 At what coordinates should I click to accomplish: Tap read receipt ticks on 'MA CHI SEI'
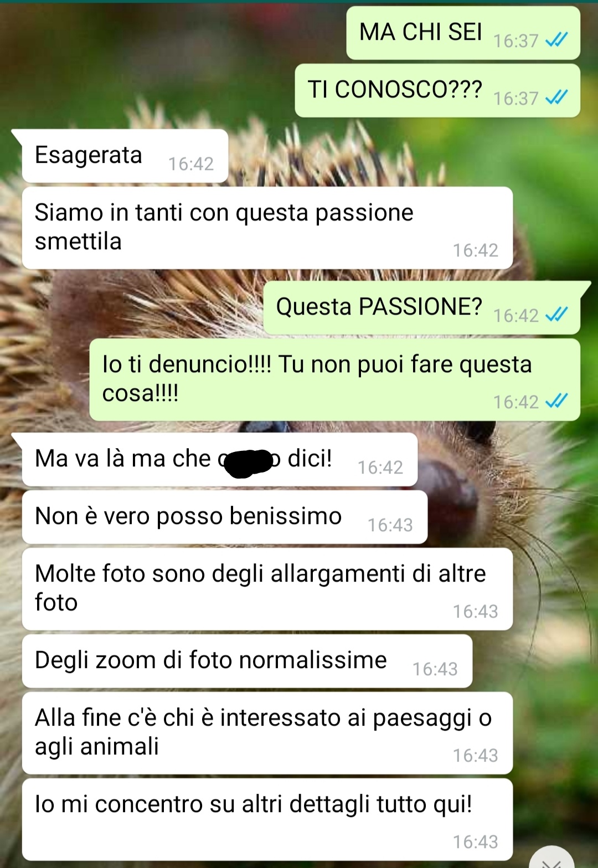(x=556, y=40)
